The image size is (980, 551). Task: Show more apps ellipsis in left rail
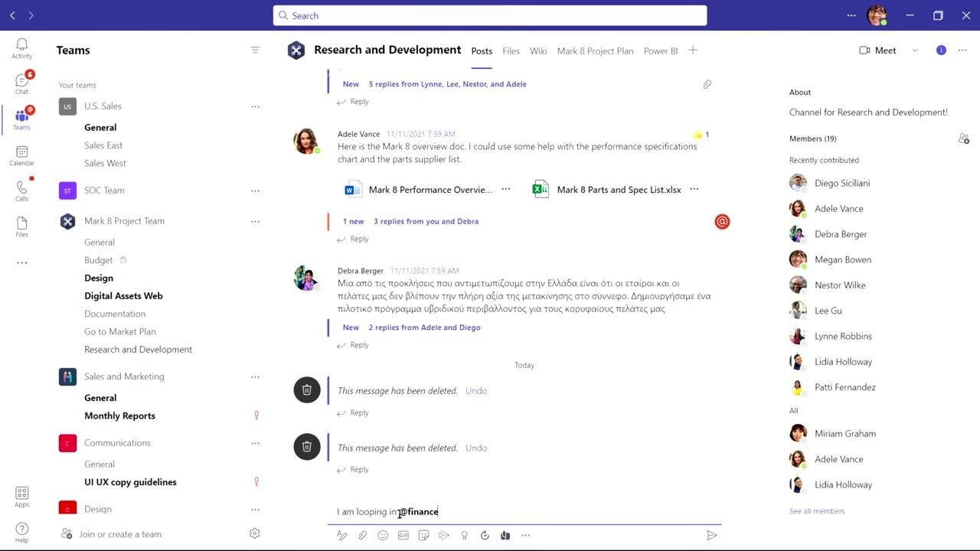pyautogui.click(x=21, y=262)
